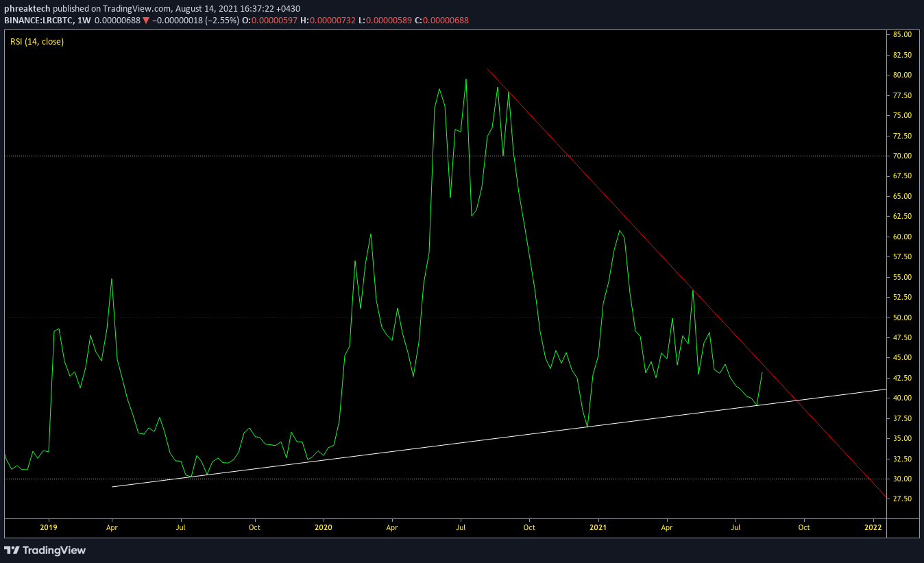Screen dimensions: 924x563
Task: Click the 2022 label on time axis
Action: (x=873, y=528)
